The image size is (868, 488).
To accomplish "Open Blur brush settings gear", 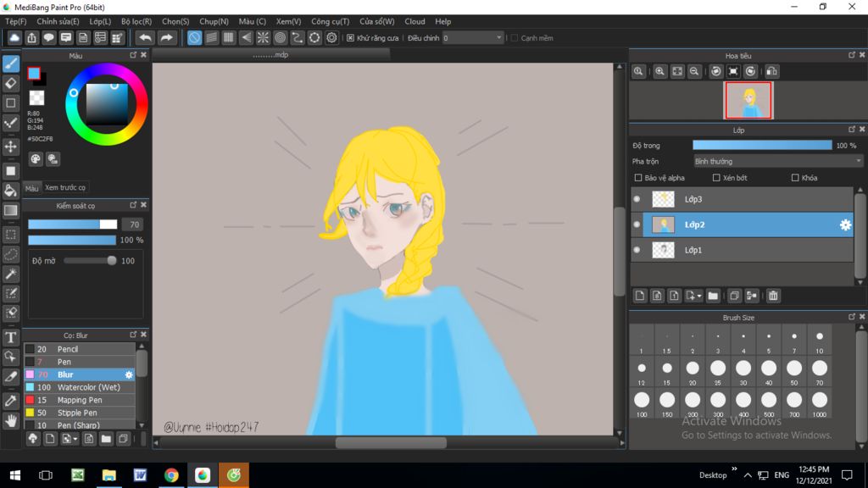I will click(x=129, y=374).
